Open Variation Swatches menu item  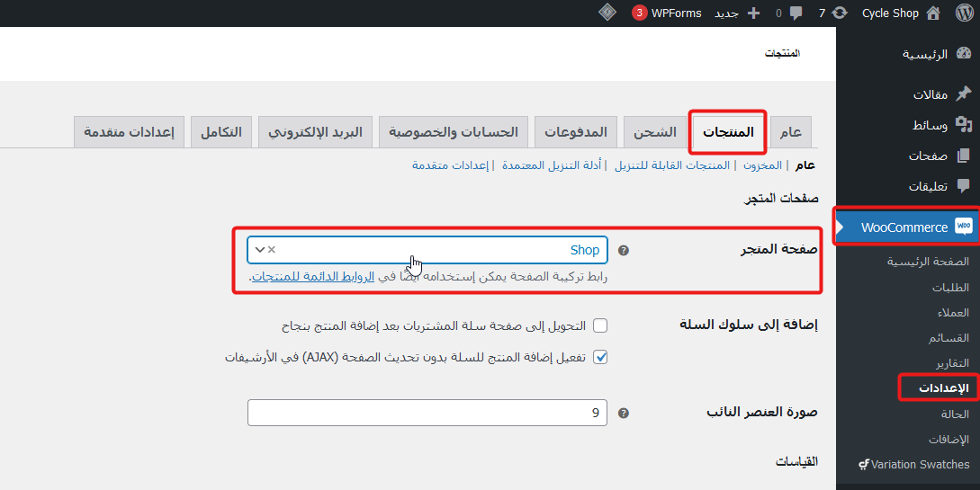point(913,465)
